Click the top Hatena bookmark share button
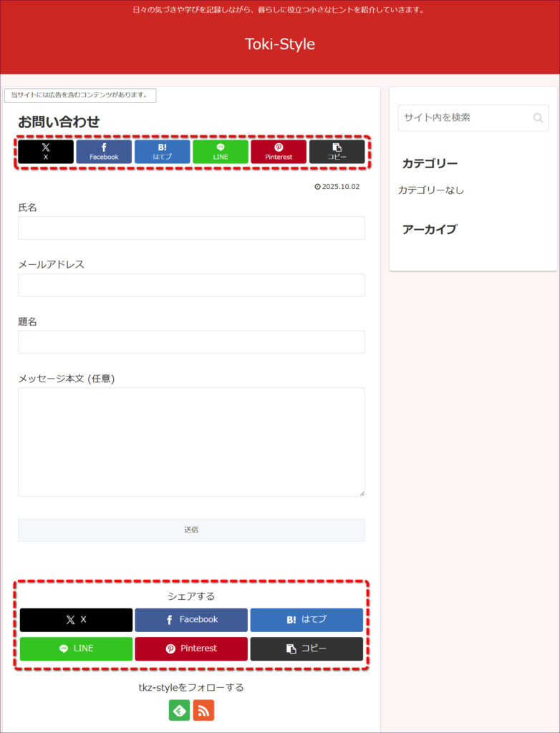The height and width of the screenshot is (733, 560). pyautogui.click(x=163, y=152)
